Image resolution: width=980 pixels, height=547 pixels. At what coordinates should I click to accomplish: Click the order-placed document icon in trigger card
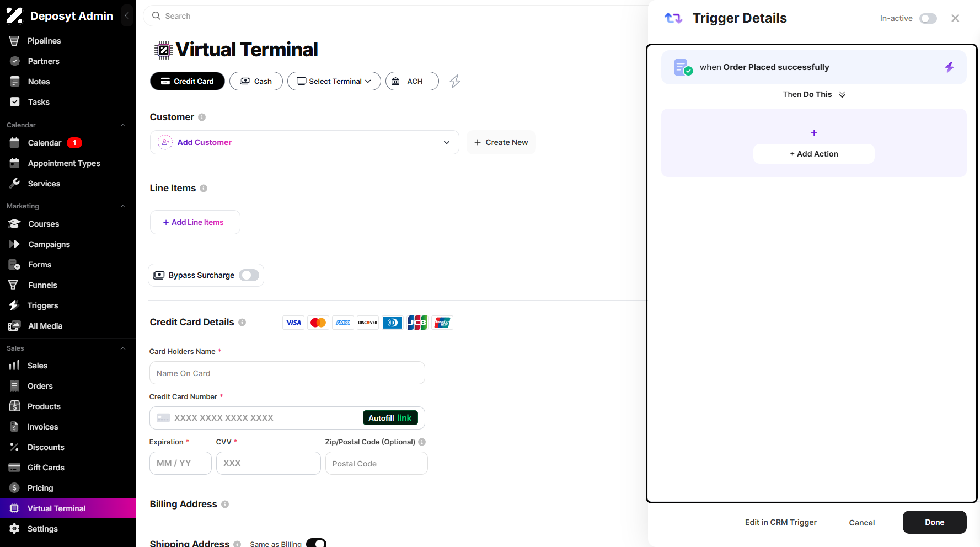[x=683, y=67]
